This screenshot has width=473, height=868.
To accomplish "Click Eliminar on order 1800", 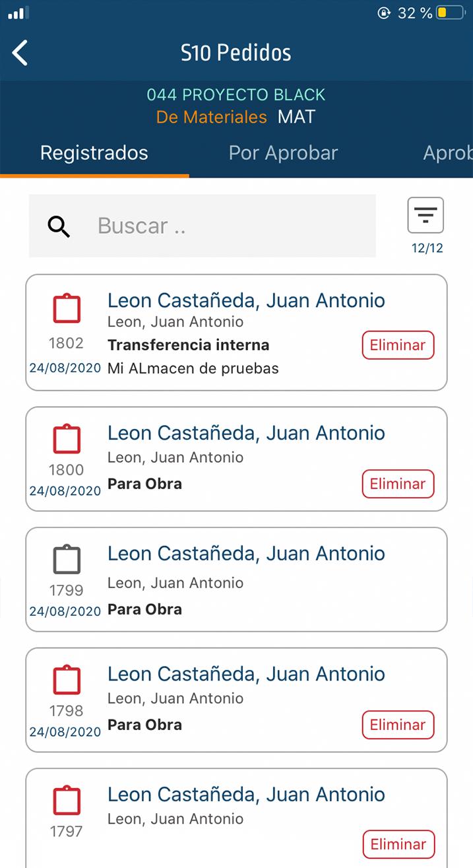I will click(398, 484).
